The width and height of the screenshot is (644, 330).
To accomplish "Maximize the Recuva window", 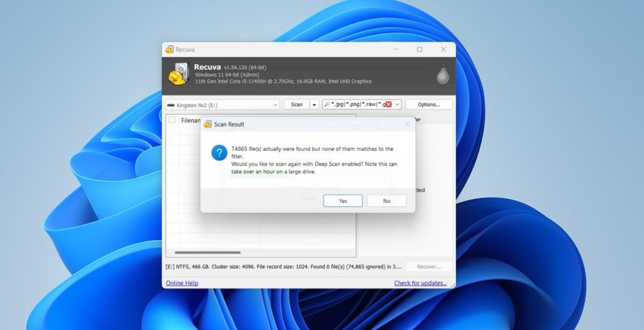I will (419, 49).
